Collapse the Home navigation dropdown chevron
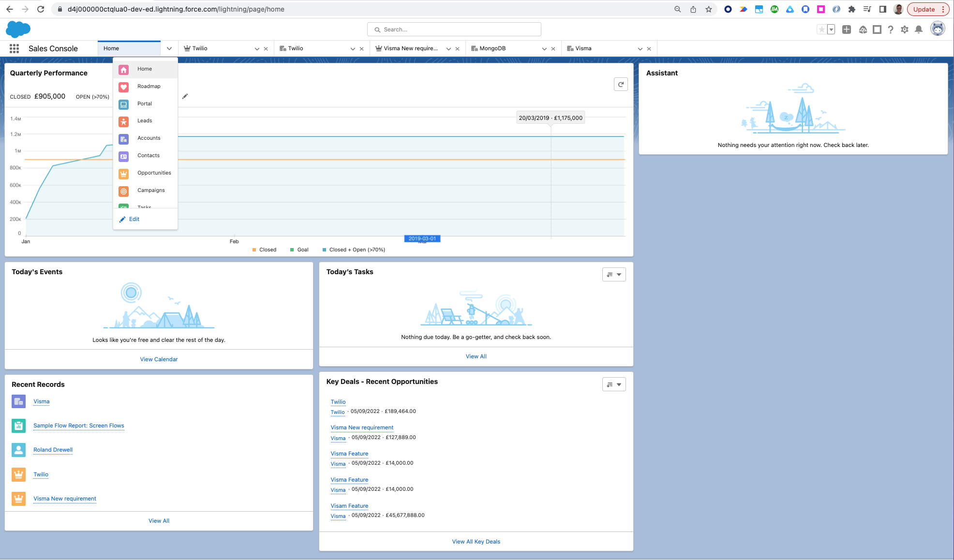 (x=169, y=48)
